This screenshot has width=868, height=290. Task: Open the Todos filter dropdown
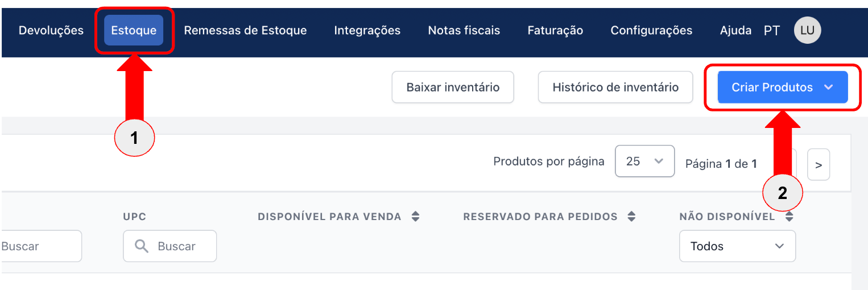[x=737, y=246]
